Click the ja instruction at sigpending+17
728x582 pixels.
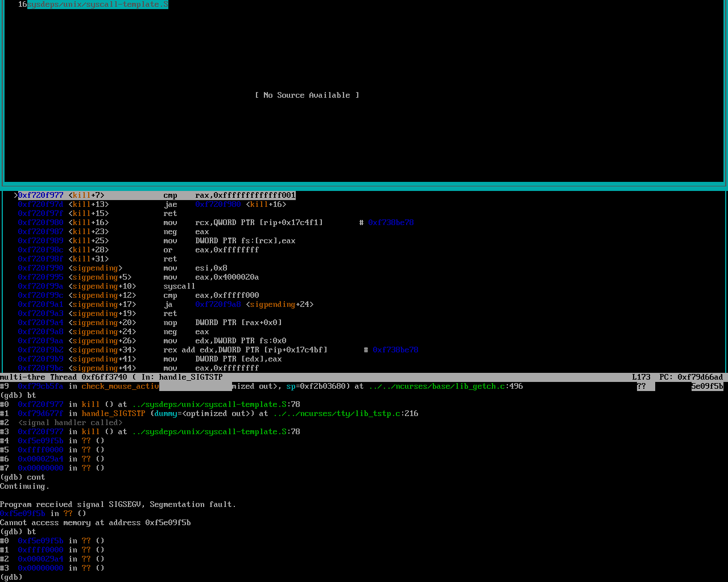tap(168, 305)
